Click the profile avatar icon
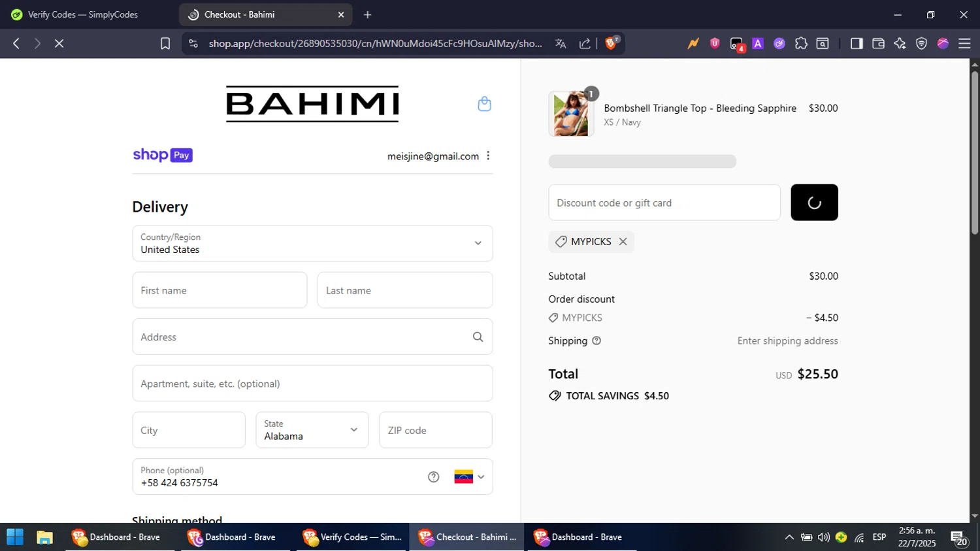The height and width of the screenshot is (551, 980). point(943,43)
